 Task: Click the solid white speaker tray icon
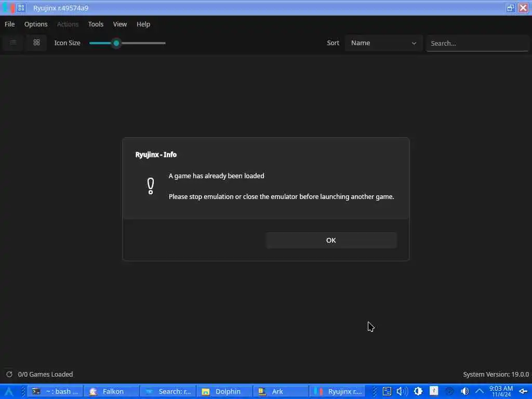(465, 391)
